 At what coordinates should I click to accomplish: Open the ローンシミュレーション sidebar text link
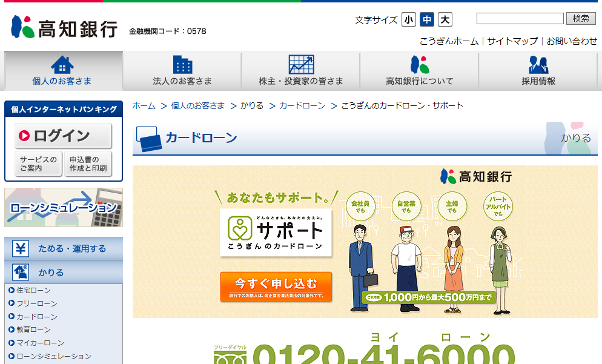pos(54,356)
